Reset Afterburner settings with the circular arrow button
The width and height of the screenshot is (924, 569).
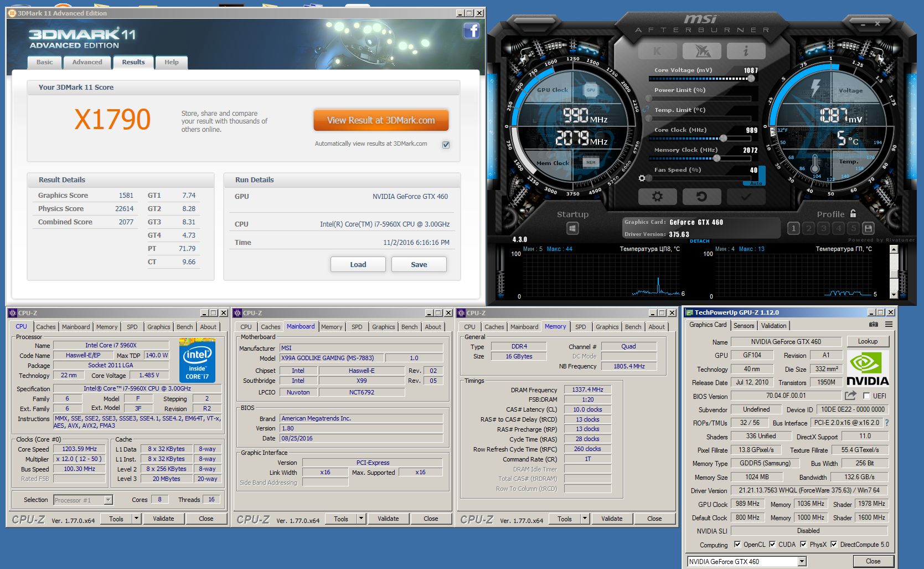701,196
